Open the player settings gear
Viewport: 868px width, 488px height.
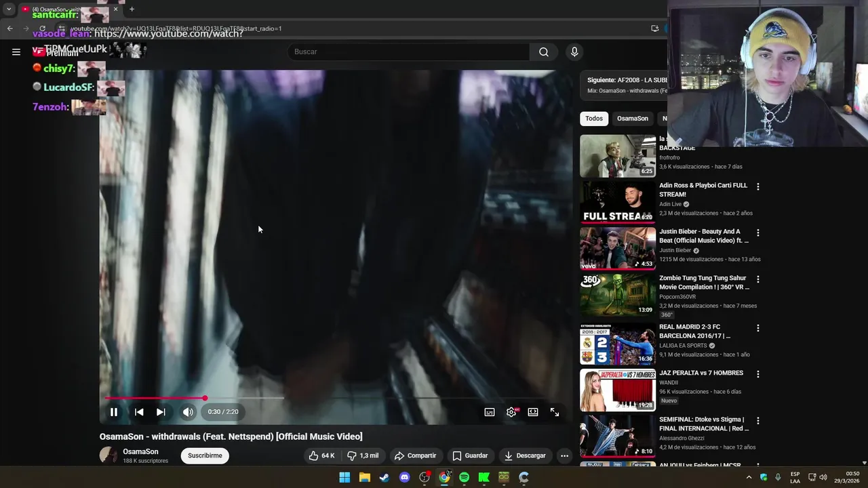tap(511, 412)
